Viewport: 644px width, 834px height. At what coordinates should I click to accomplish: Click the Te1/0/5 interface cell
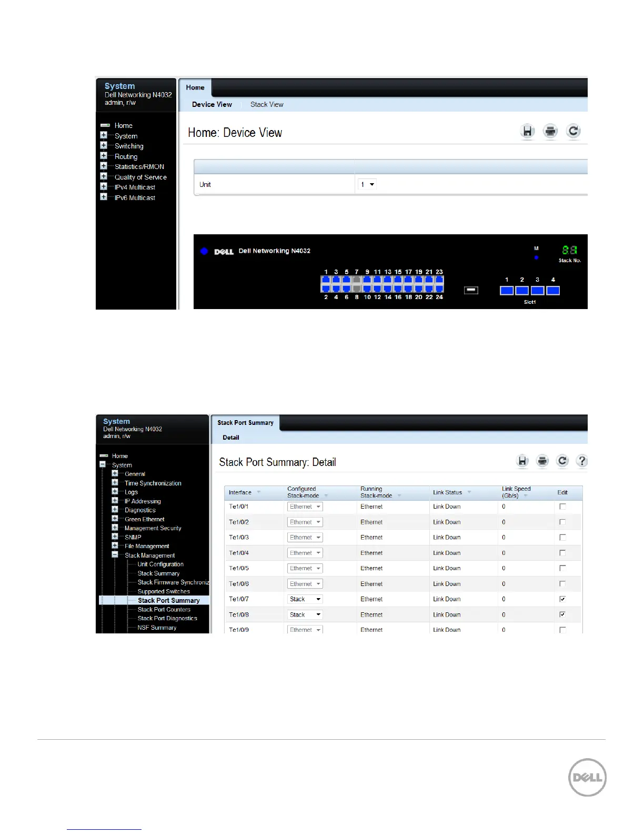pyautogui.click(x=239, y=568)
